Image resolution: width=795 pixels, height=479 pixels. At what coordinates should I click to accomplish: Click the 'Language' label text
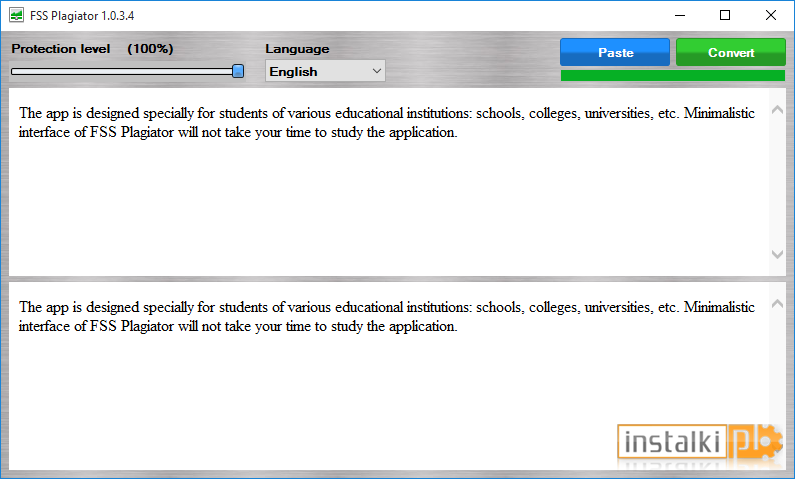pos(297,49)
